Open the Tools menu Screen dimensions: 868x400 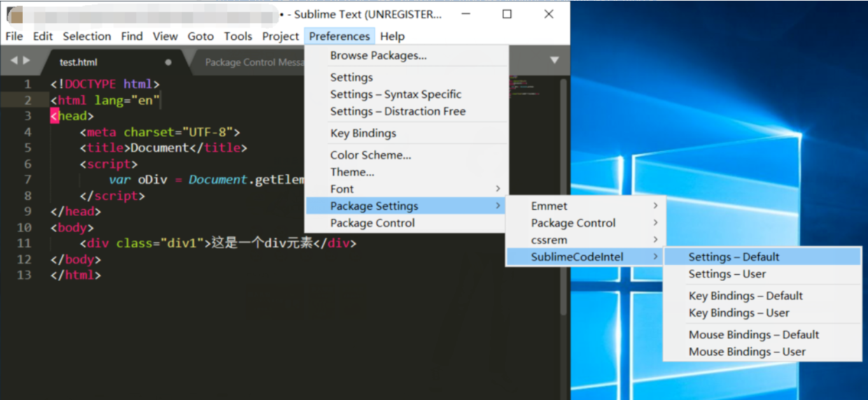238,36
